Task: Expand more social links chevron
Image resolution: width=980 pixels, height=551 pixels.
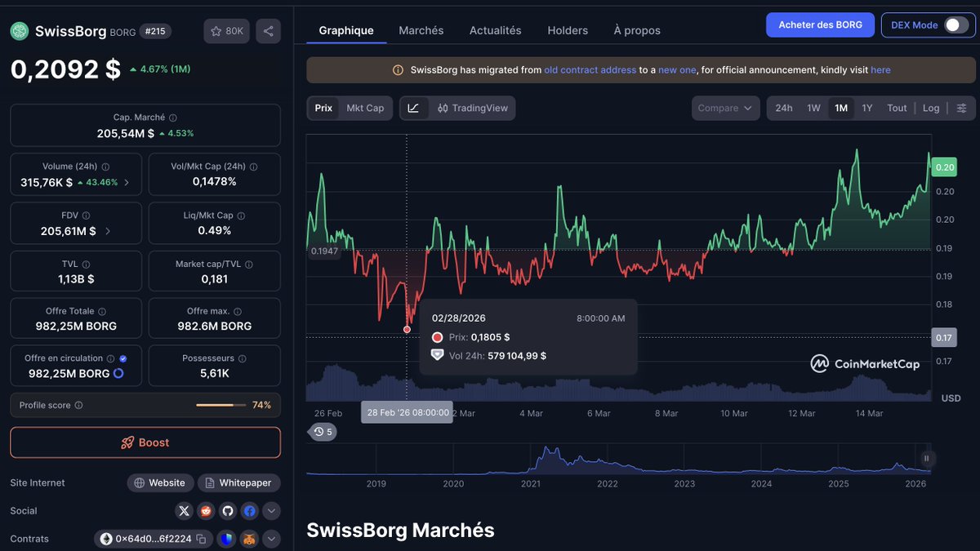Action: tap(270, 510)
